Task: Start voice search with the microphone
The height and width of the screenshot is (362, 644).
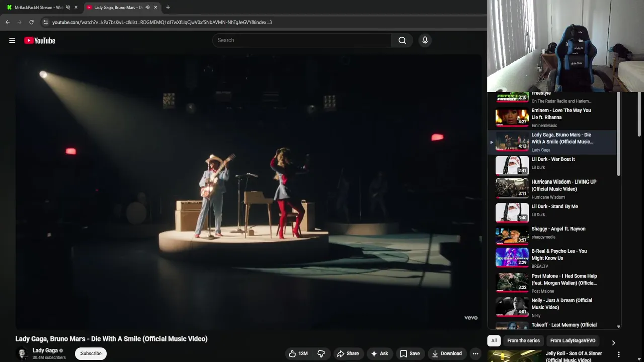Action: tap(425, 40)
